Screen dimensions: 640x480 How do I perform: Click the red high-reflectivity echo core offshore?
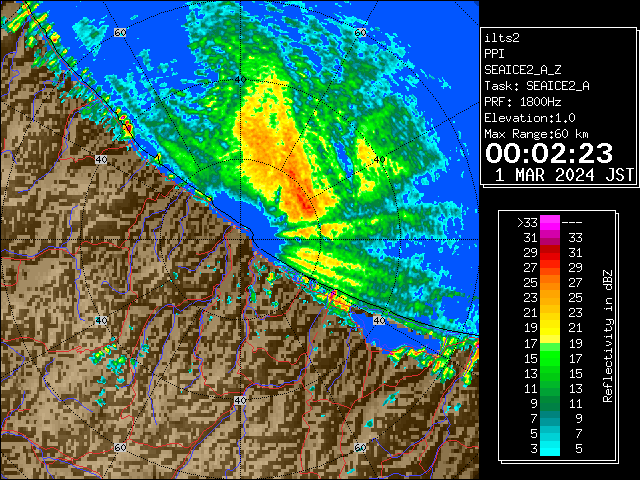[302, 199]
